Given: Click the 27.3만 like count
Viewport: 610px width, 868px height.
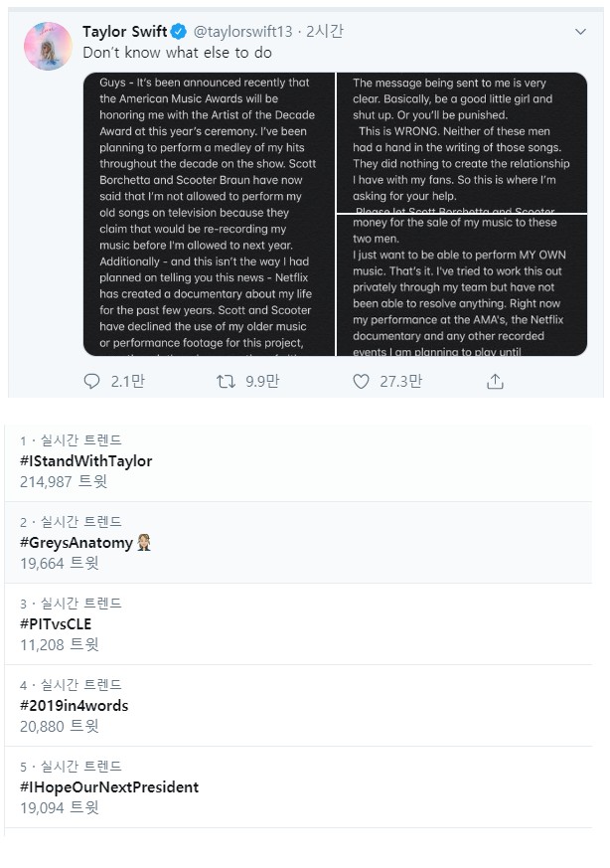Looking at the screenshot, I should click(401, 382).
